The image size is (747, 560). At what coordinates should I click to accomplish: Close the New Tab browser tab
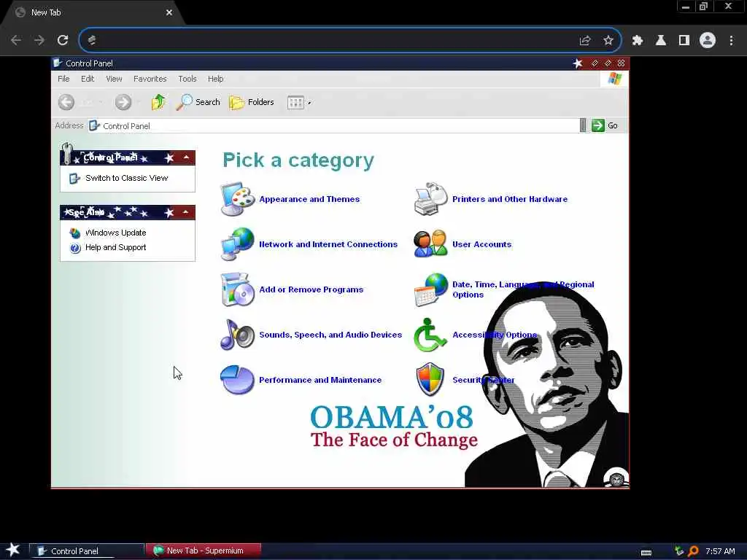169,13
